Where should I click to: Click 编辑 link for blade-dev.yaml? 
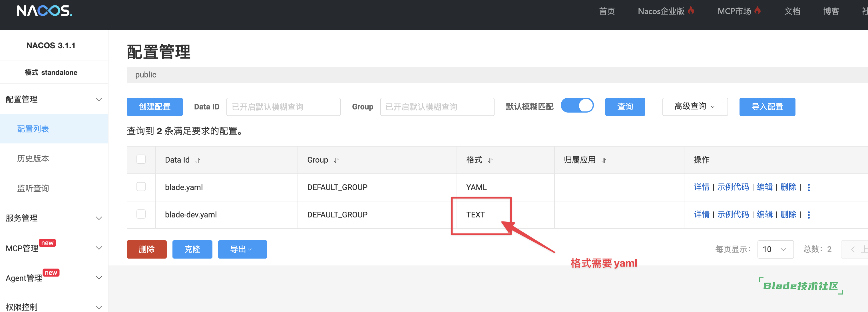[765, 215]
